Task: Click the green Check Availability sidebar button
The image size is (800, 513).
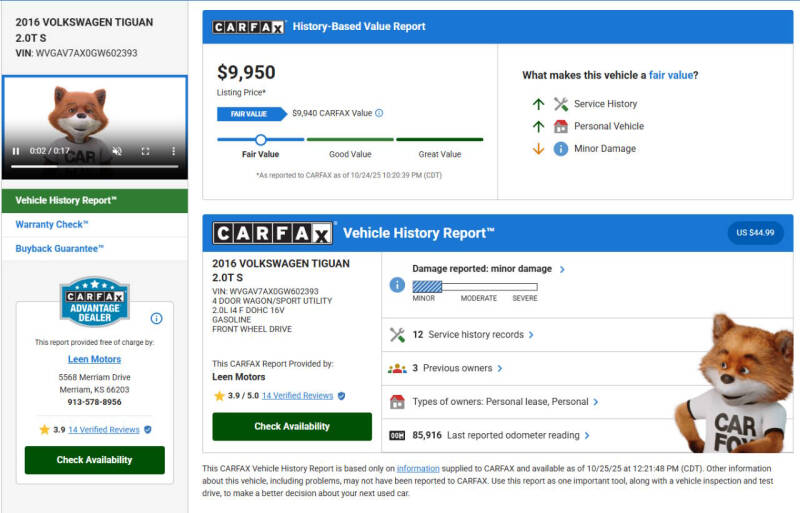Action: (x=94, y=460)
